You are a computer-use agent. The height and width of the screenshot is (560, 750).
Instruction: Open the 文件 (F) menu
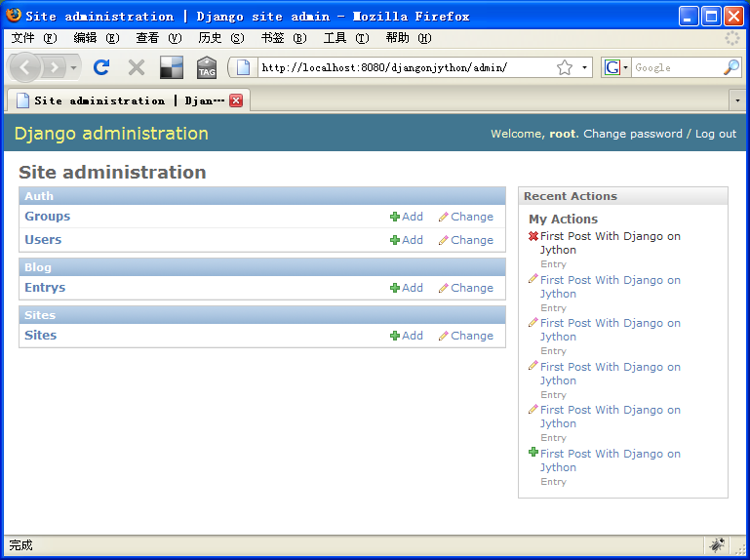tap(33, 38)
